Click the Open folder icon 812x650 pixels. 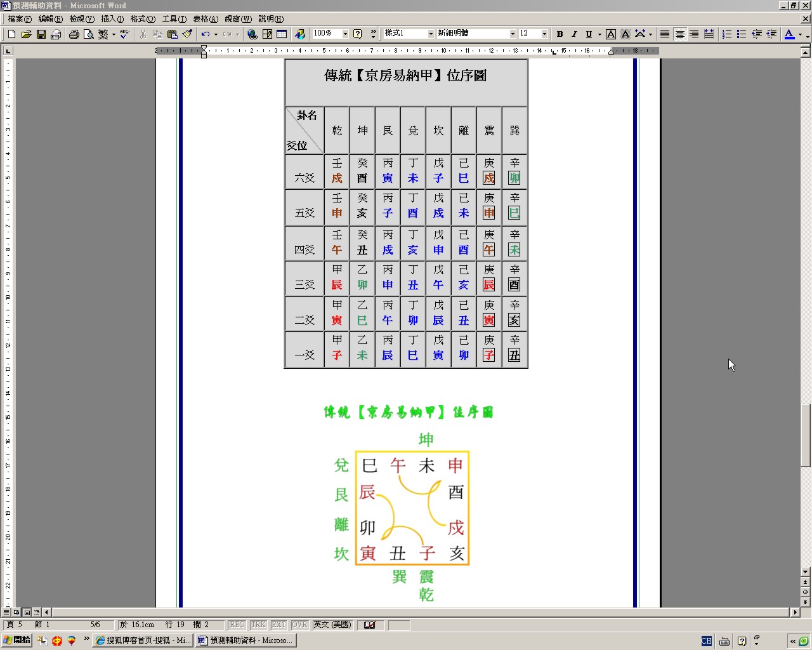[x=26, y=34]
